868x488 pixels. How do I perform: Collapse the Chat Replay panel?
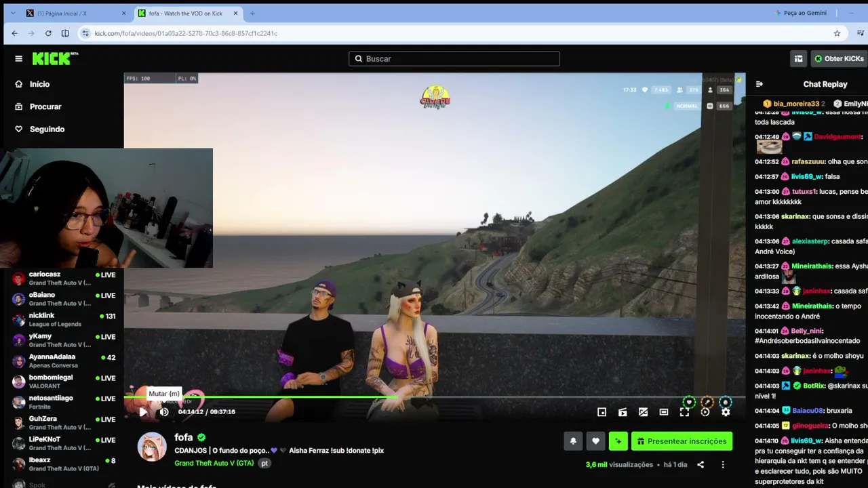tap(759, 84)
